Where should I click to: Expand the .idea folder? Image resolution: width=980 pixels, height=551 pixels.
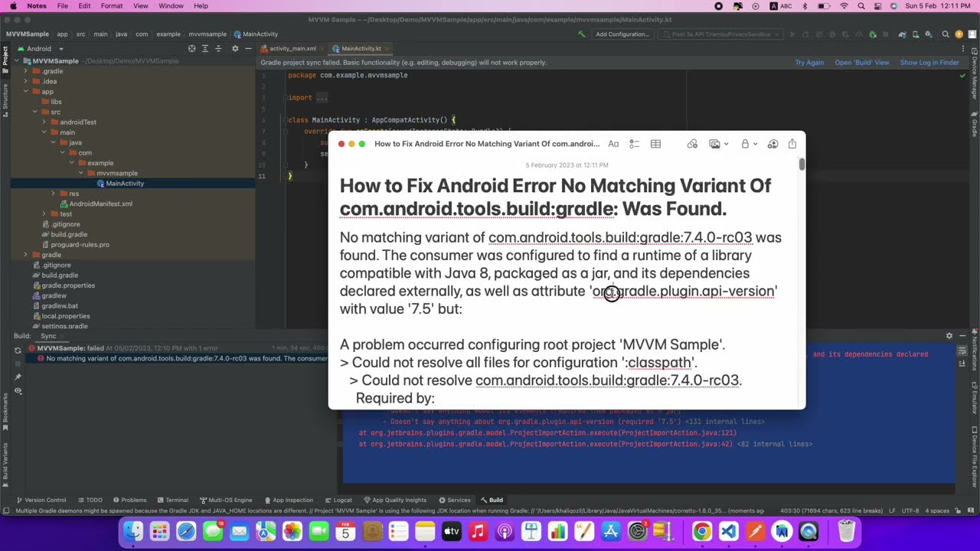[x=26, y=81]
